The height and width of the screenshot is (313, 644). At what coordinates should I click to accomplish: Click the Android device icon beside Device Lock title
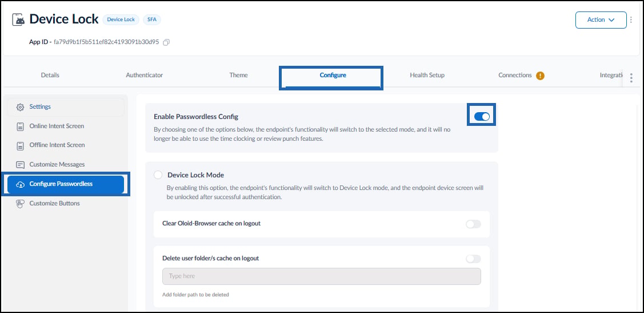[x=18, y=20]
